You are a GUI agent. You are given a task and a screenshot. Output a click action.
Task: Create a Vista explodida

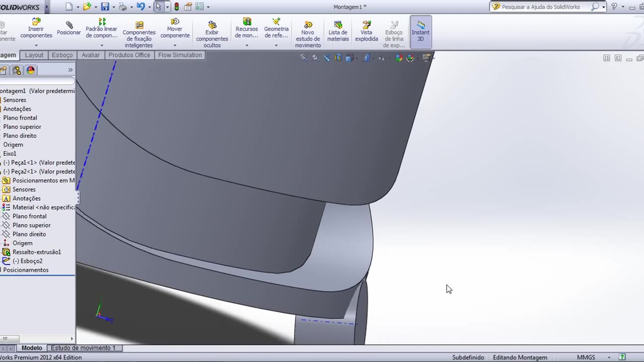366,31
